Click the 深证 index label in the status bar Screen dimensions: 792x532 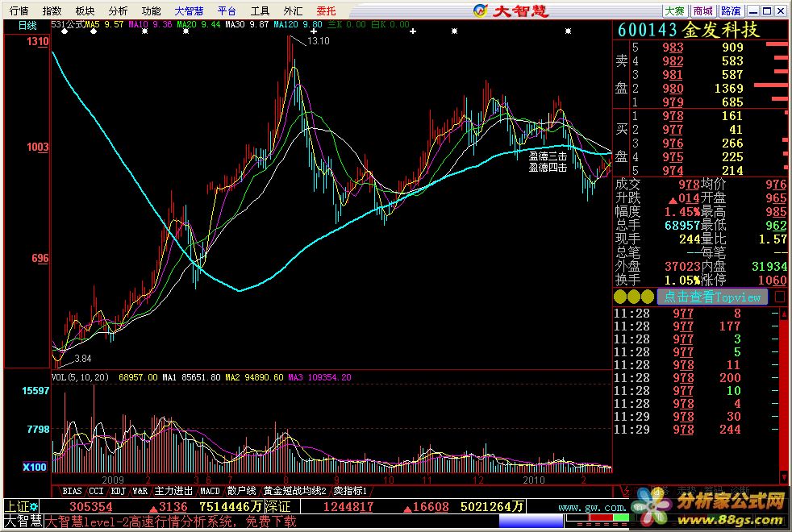278,506
